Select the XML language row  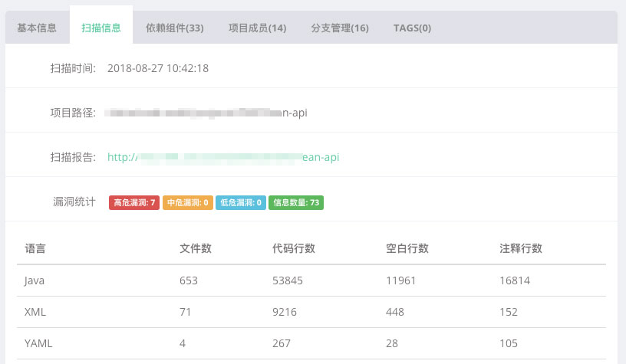point(311,312)
